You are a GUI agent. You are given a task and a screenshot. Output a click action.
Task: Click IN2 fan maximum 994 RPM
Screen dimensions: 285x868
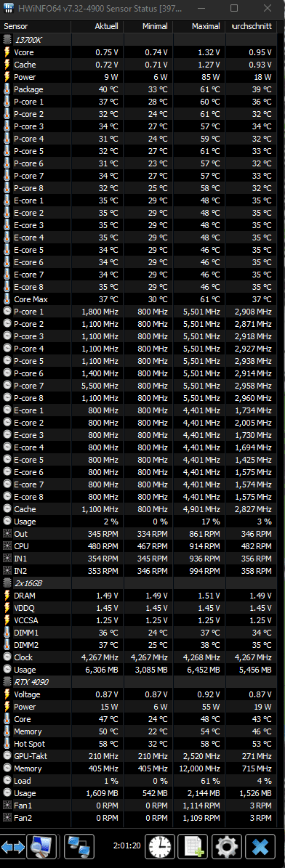point(204,571)
